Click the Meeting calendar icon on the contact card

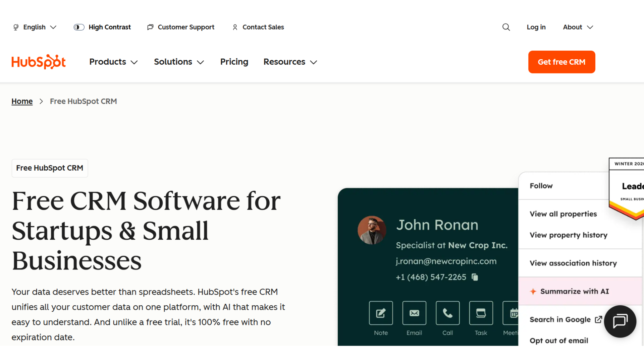point(511,313)
